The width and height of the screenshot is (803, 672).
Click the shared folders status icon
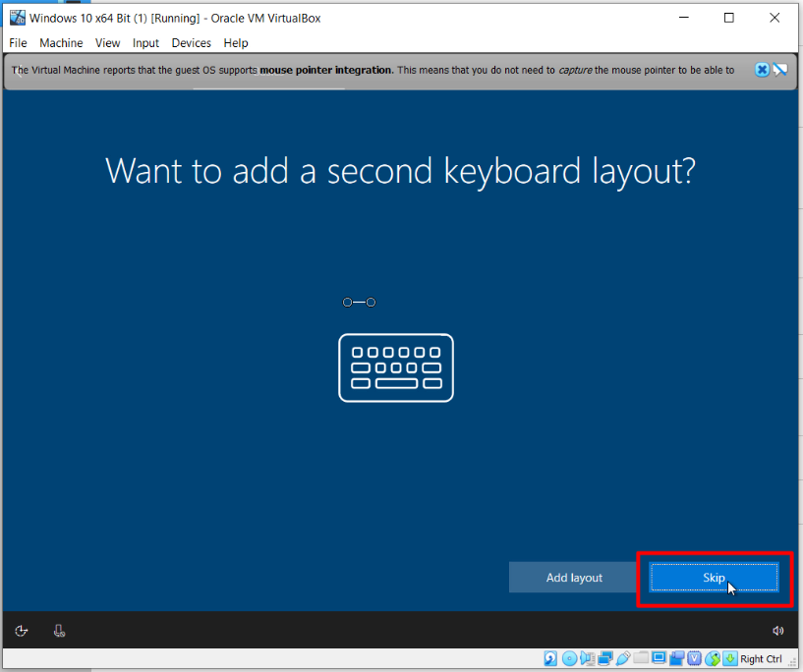[640, 658]
